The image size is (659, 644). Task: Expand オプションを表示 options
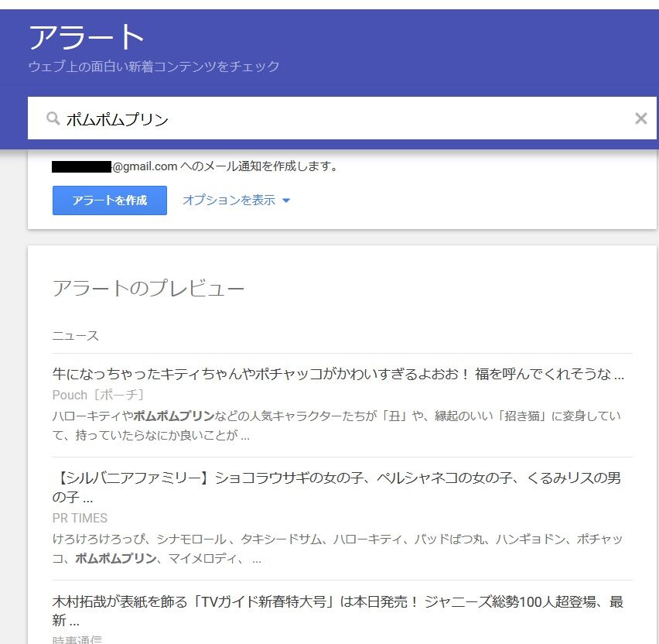coord(236,200)
